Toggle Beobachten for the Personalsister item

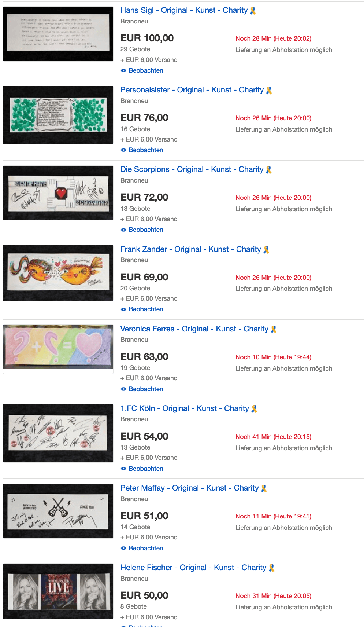[142, 150]
